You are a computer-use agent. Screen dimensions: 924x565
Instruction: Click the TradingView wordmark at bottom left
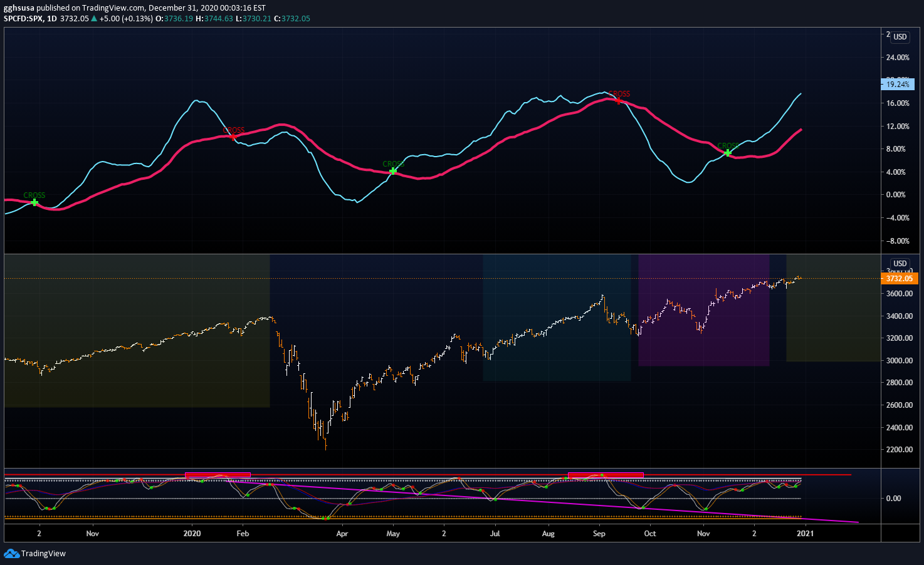click(43, 553)
